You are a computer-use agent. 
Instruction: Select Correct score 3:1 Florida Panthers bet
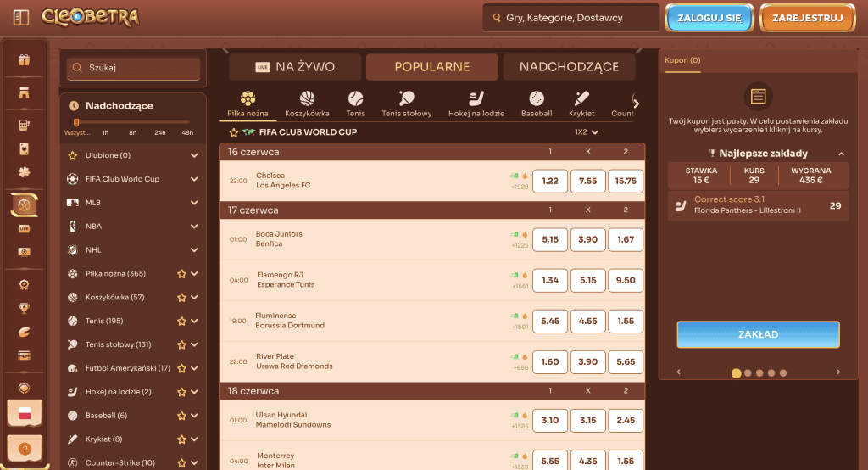pos(758,205)
